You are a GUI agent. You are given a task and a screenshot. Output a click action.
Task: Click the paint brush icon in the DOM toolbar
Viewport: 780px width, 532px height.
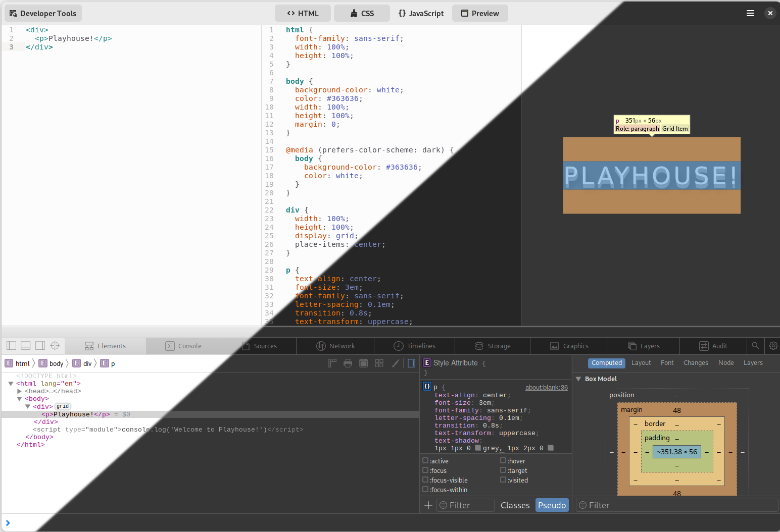coord(396,363)
